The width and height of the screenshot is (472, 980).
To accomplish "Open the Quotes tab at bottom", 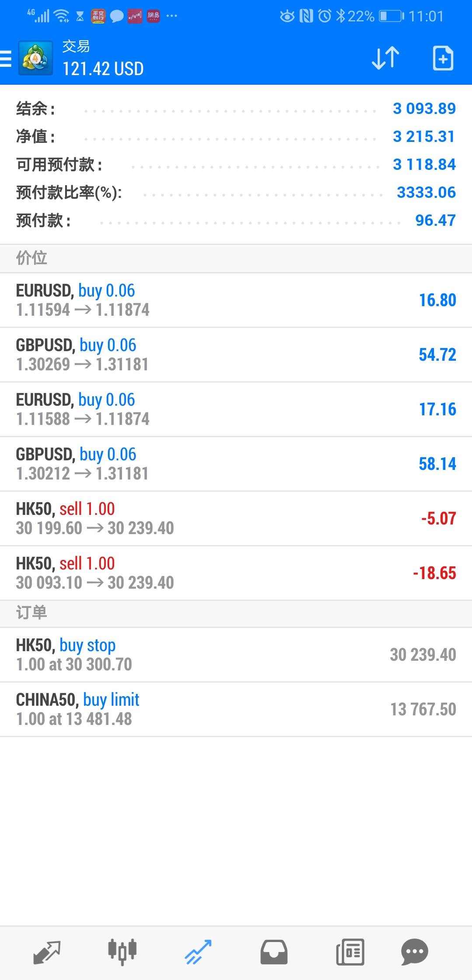I will tap(46, 952).
